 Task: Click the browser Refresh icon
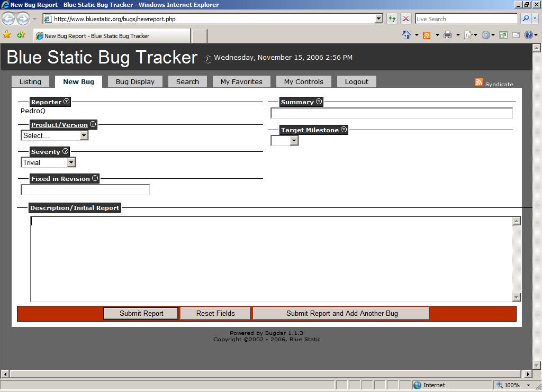pyautogui.click(x=392, y=19)
